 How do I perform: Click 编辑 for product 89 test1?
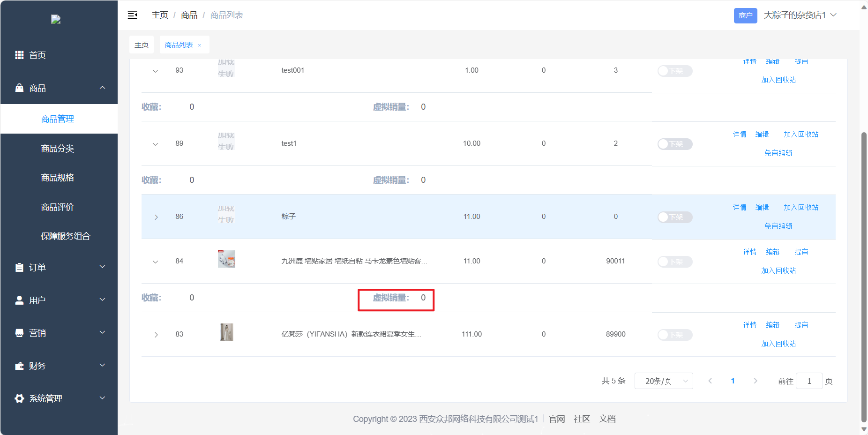(x=762, y=134)
